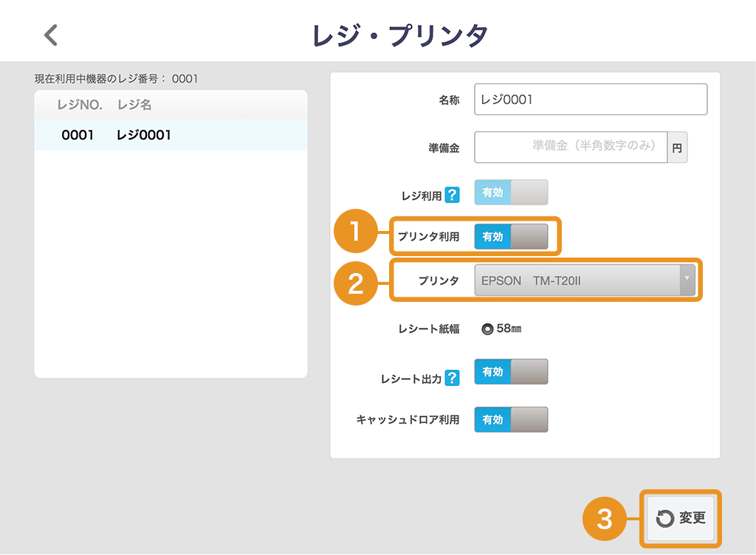The height and width of the screenshot is (555, 756).
Task: Open help for レジ利用
Action: pyautogui.click(x=452, y=195)
